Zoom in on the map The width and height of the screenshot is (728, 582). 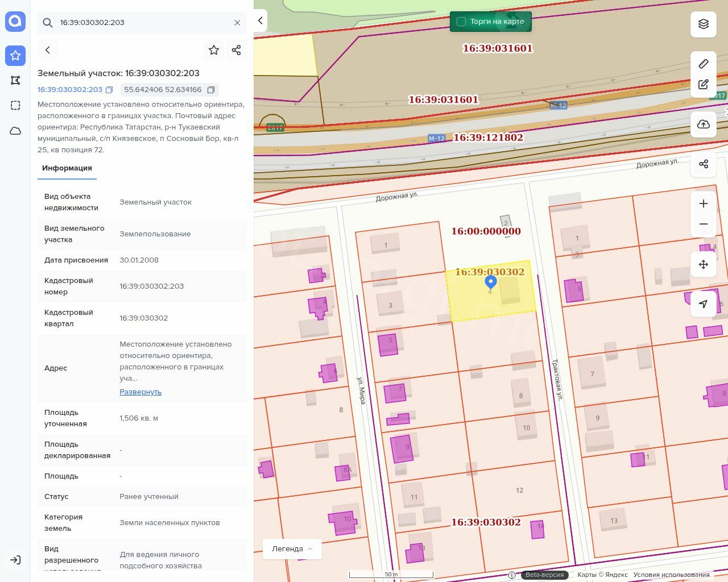[704, 203]
